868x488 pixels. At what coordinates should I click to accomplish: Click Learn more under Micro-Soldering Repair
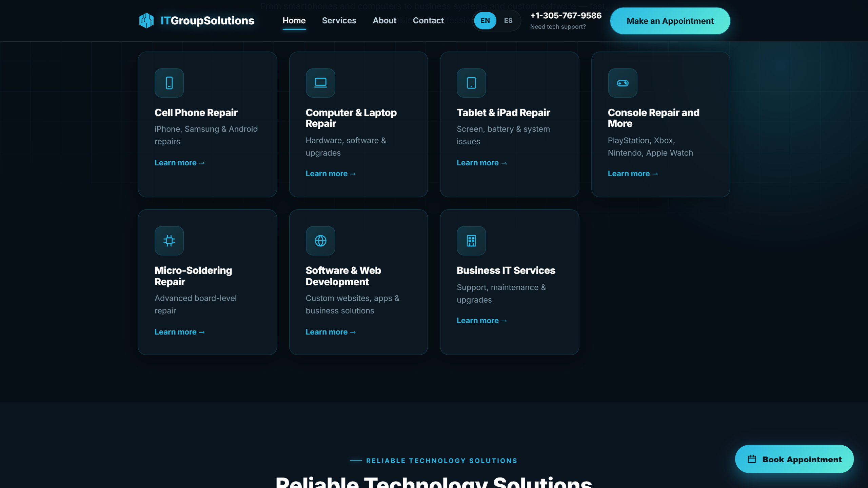[180, 332]
